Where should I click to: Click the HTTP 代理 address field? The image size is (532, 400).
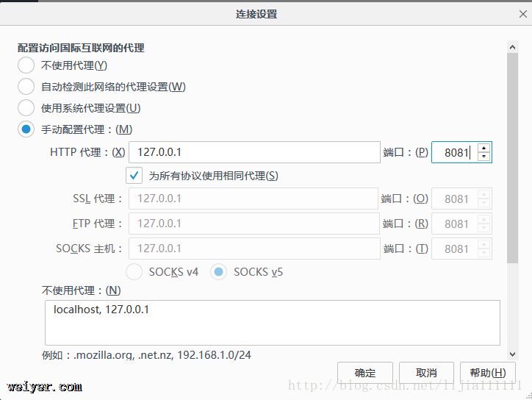coord(254,152)
